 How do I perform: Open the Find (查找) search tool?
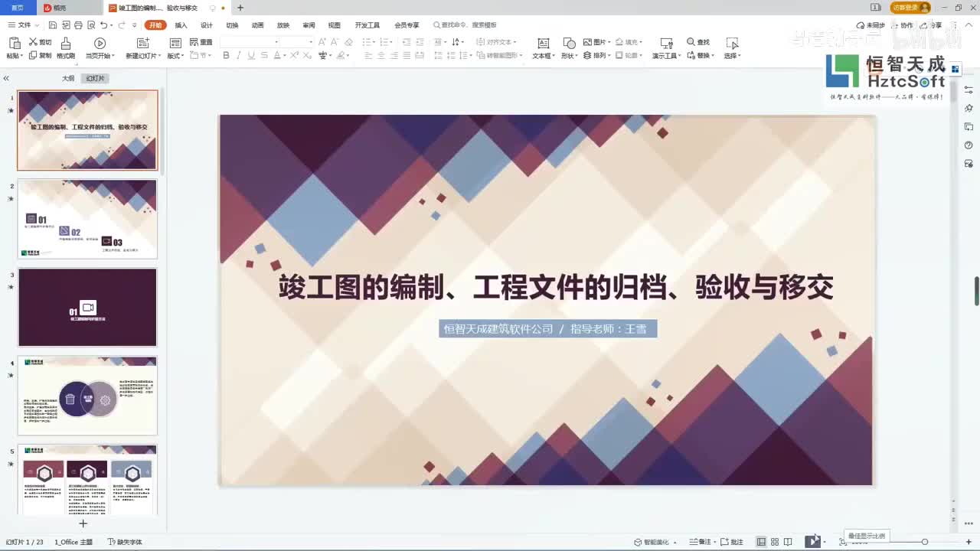point(698,42)
